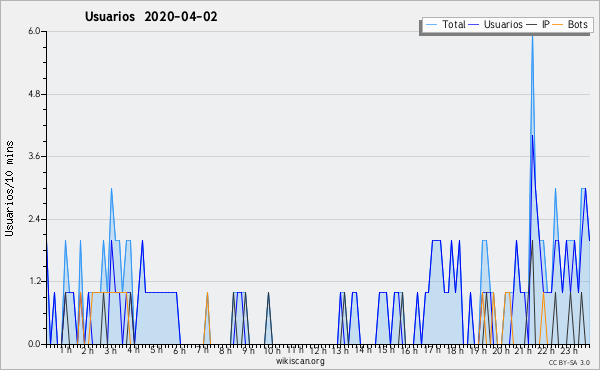Click the tallest Total peak near 21 h

point(532,36)
